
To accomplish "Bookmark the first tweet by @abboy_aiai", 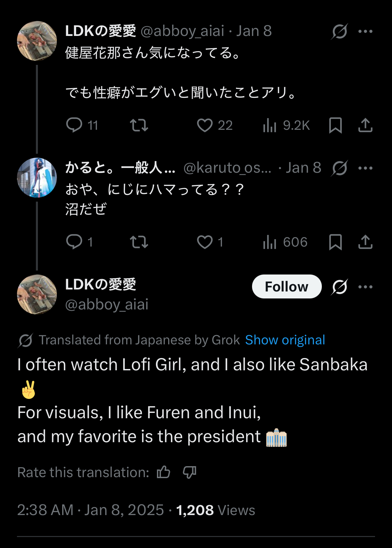I will [335, 125].
